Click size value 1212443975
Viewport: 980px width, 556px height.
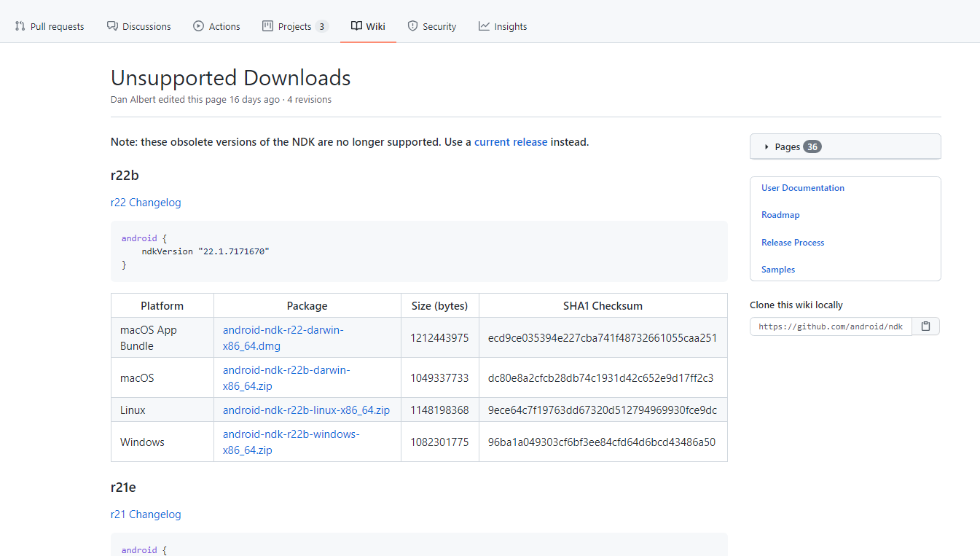coord(440,338)
